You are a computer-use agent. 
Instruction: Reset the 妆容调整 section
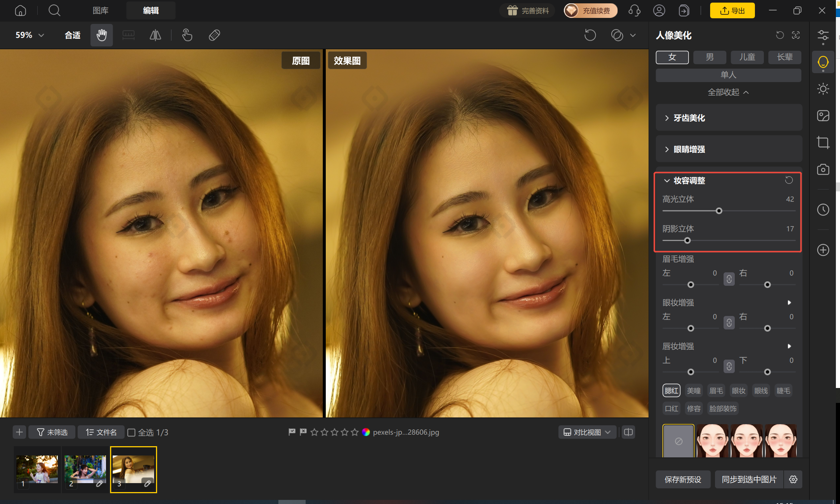(789, 180)
